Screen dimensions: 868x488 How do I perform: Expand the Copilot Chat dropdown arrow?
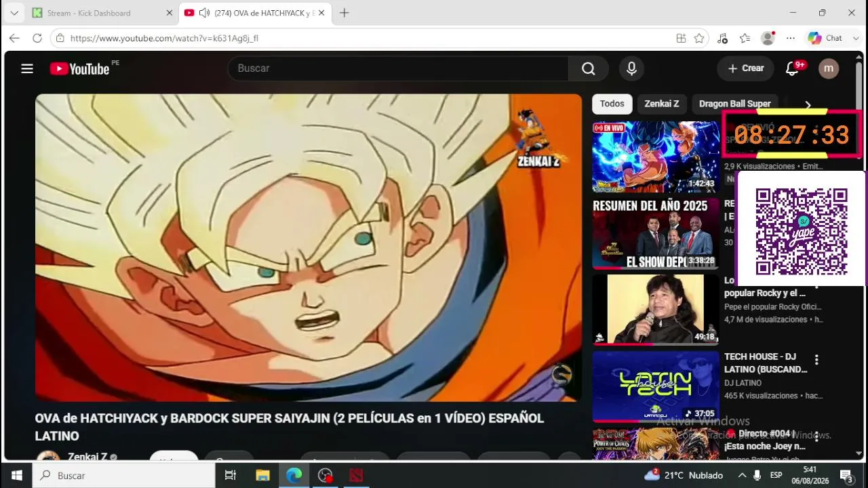pyautogui.click(x=856, y=38)
